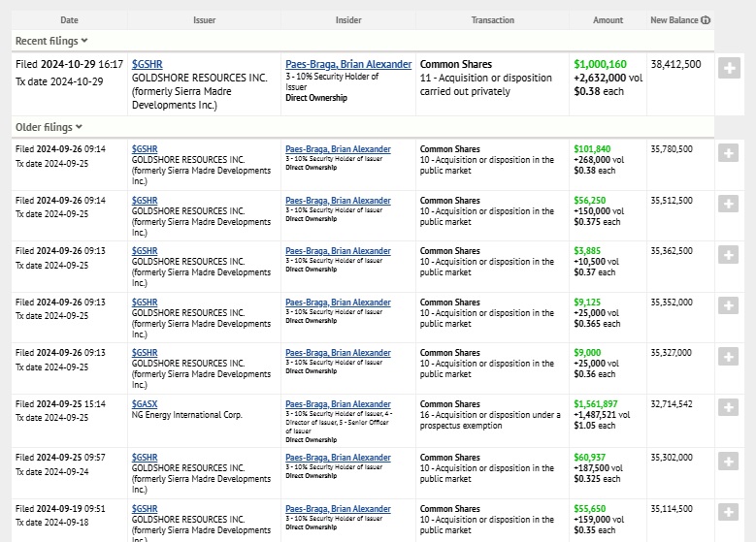This screenshot has width=756, height=542.
Task: Open $GSHR ticker in the $55,650 row
Action: (145, 509)
